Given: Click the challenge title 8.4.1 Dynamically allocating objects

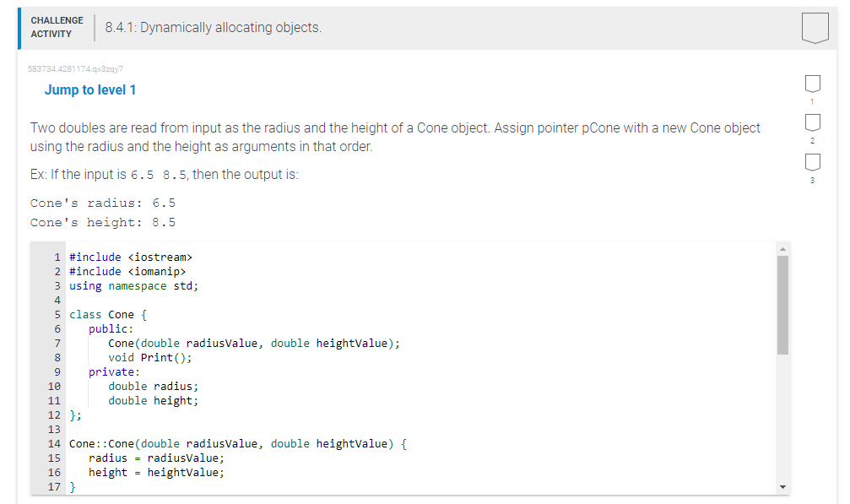Looking at the screenshot, I should click(214, 26).
